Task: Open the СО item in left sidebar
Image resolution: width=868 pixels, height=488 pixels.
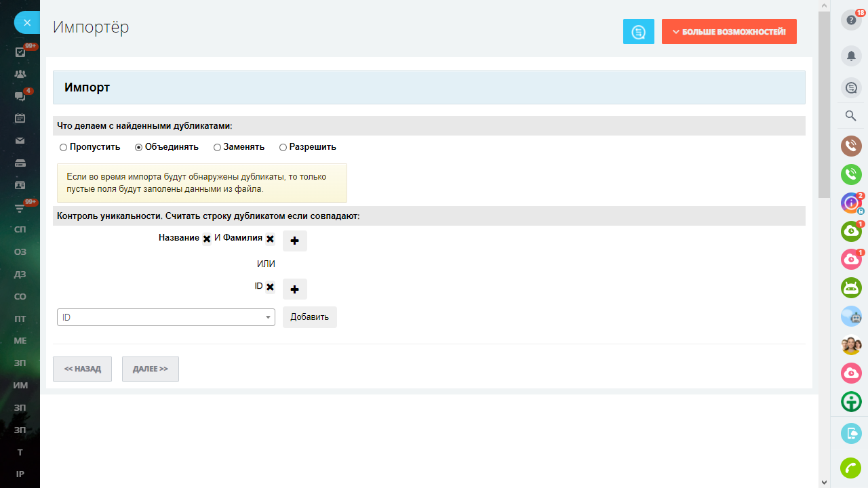Action: 20,297
